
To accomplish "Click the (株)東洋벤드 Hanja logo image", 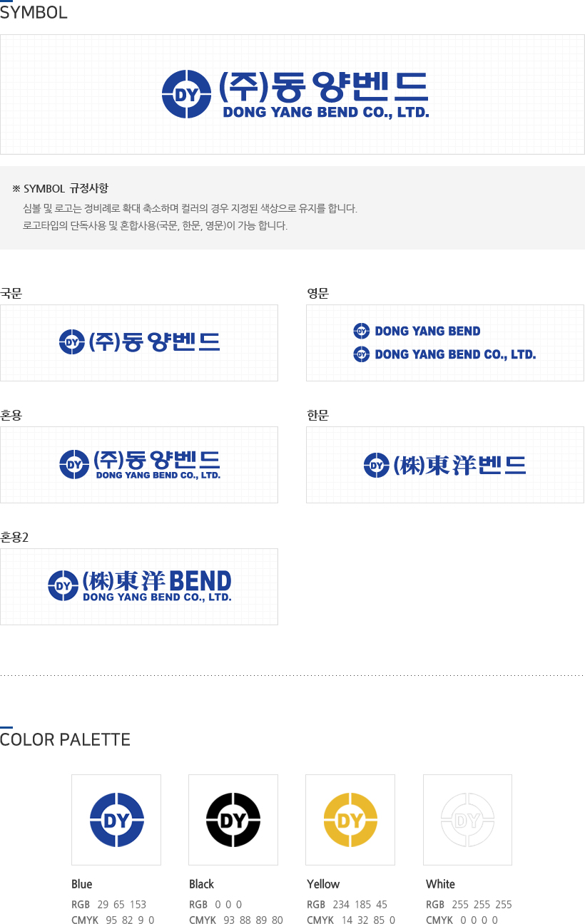I will tap(445, 466).
